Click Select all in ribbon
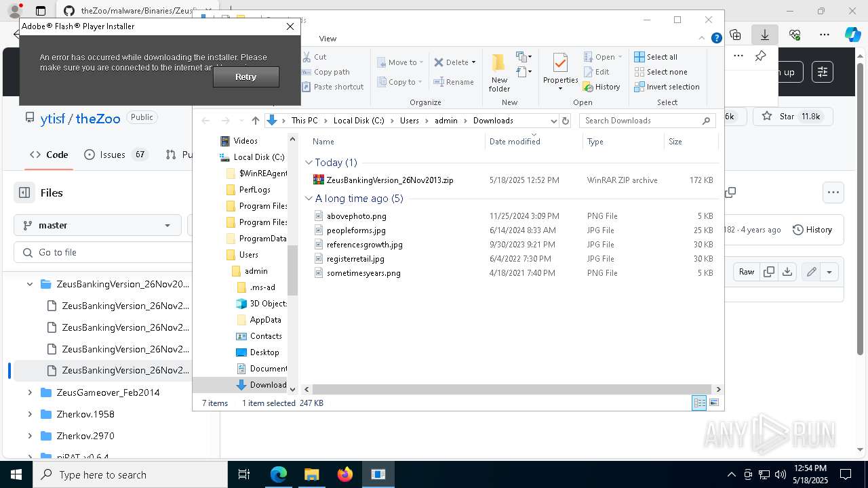The width and height of the screenshot is (868, 488). 656,57
